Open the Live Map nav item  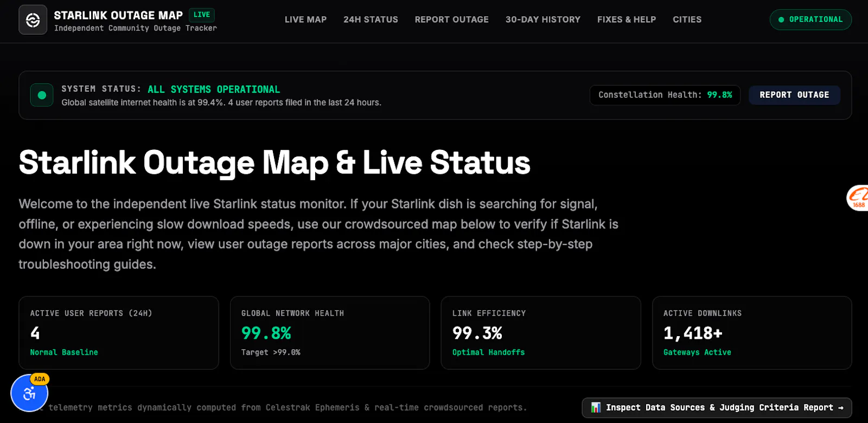coord(305,20)
